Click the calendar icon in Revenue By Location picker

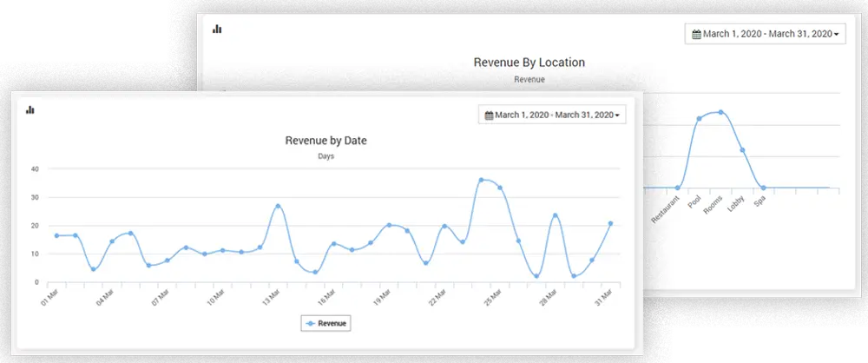(x=696, y=35)
